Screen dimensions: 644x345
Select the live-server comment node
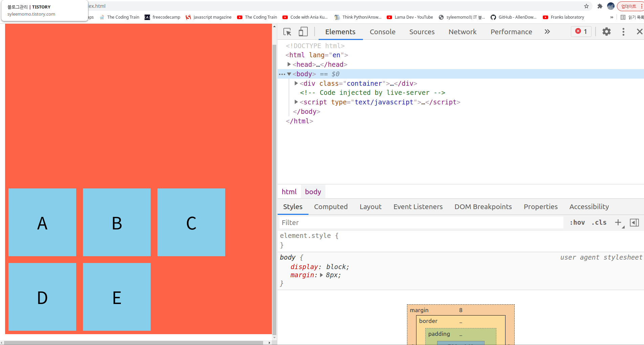372,93
